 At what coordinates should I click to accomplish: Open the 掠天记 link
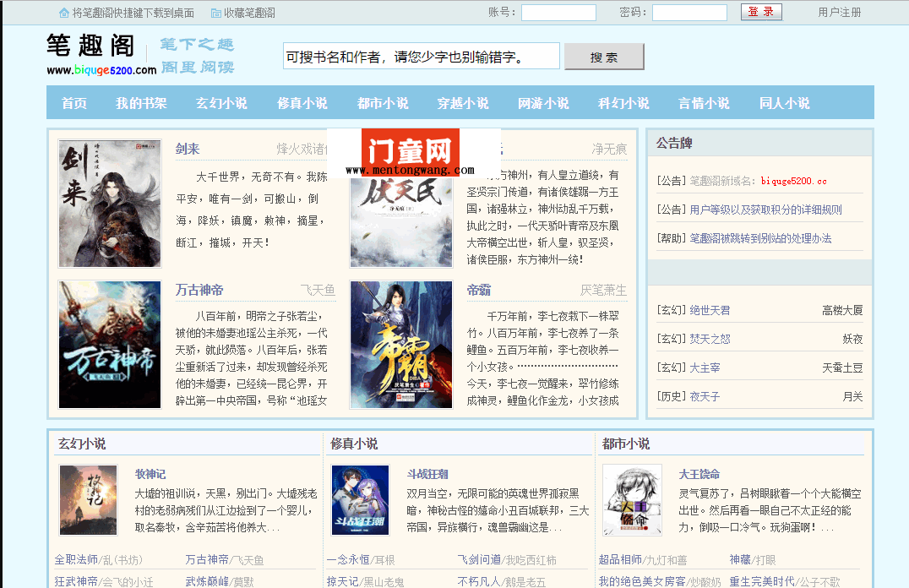click(343, 581)
